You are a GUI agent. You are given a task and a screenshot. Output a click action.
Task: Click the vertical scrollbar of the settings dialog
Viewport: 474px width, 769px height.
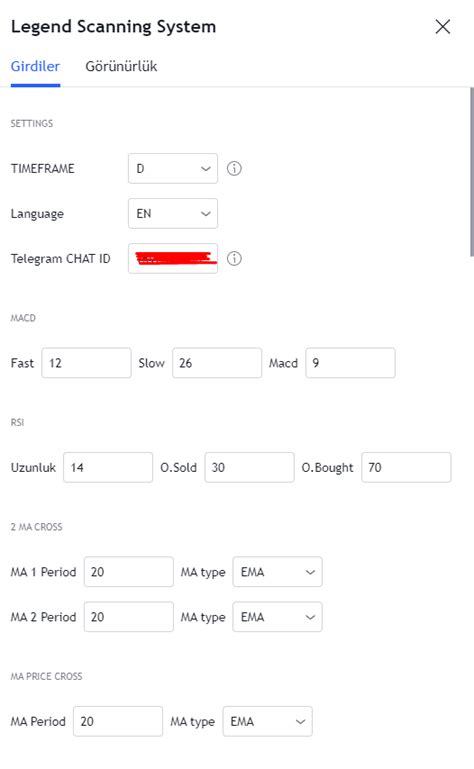[472, 172]
